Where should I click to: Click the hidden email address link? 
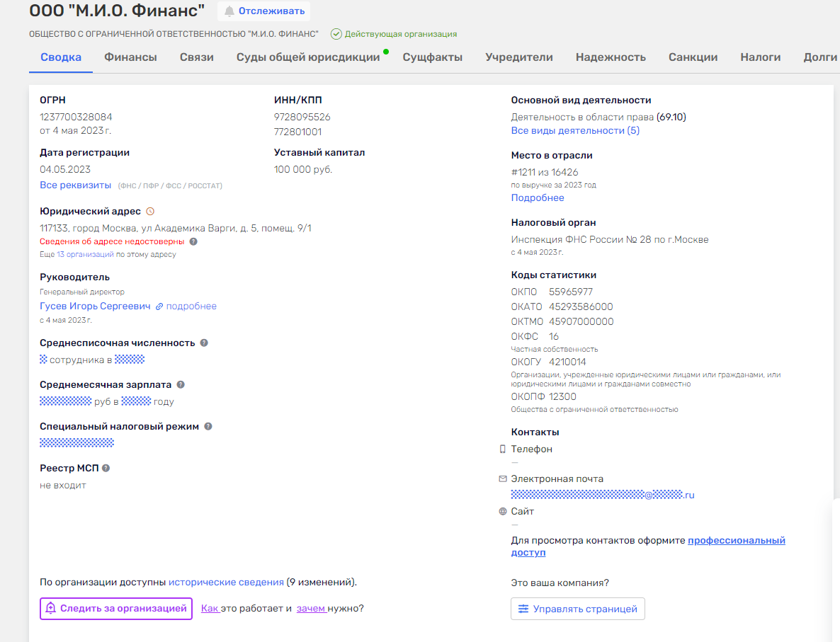pyautogui.click(x=603, y=495)
